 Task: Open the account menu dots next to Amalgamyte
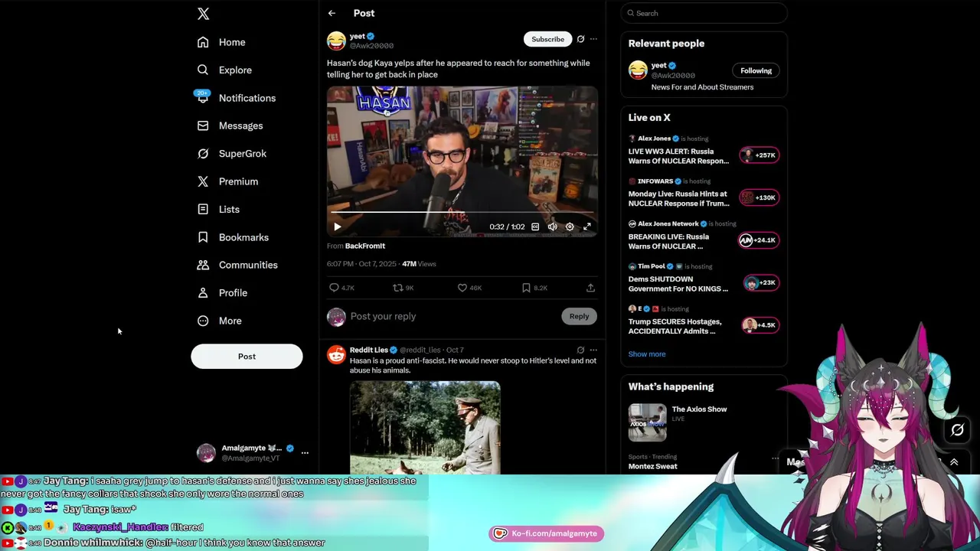305,453
